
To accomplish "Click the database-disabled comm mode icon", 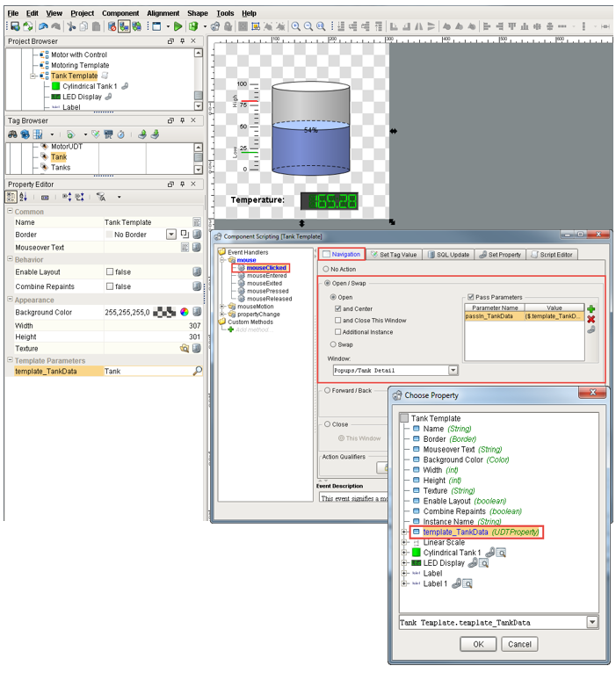I will click(112, 26).
